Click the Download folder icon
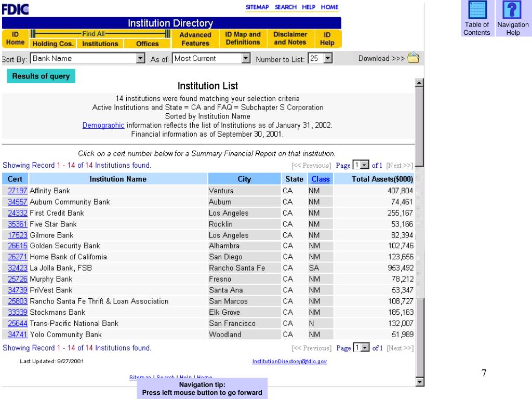 413,58
